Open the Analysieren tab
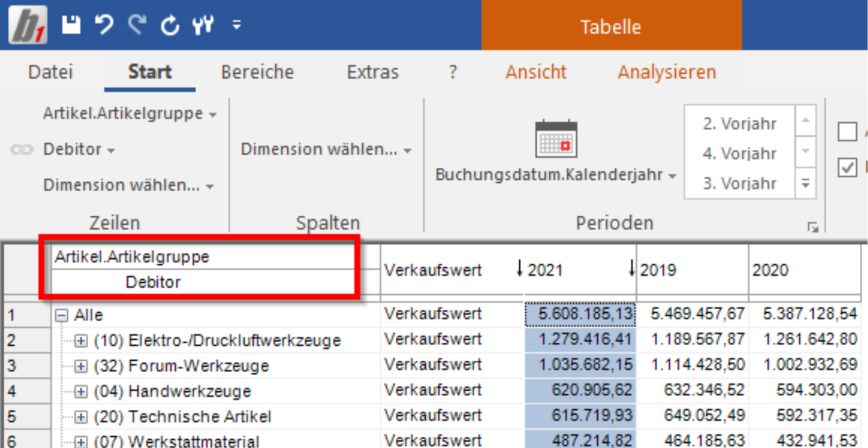Screen dimensions: 868x448 coord(667,72)
